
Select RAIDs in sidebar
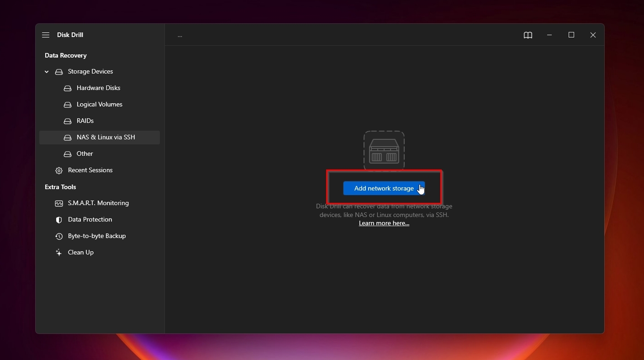(85, 121)
